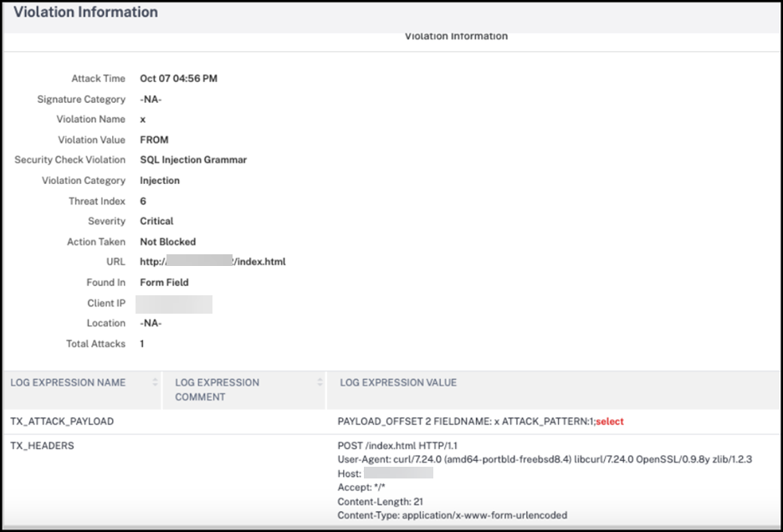
Task: Click the Location value -NA-
Action: pos(151,323)
